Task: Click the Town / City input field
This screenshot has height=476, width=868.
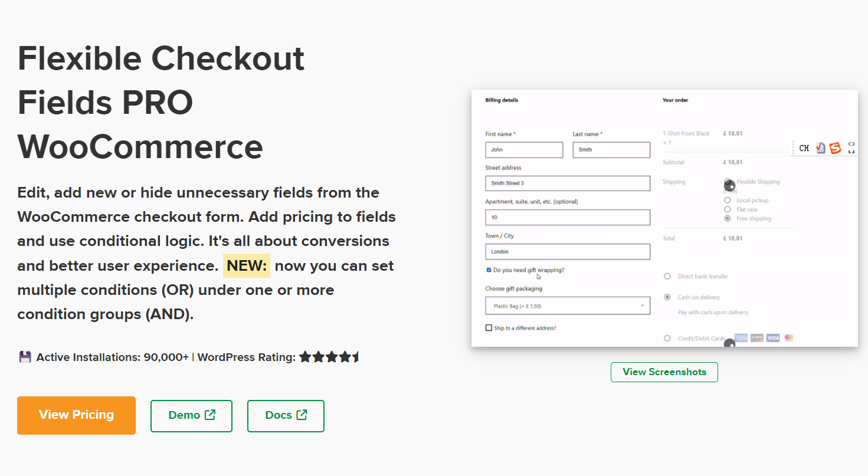Action: (568, 252)
